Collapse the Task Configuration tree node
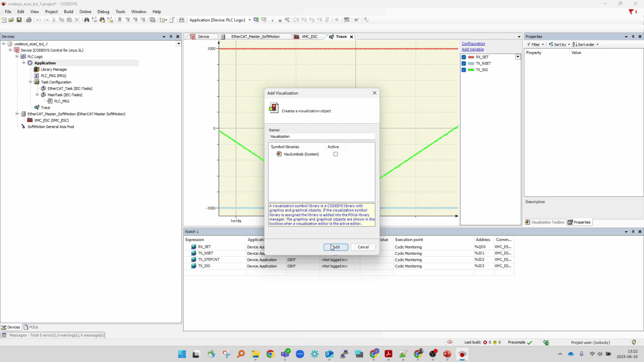Screen dimensions: 644x362 pos(30,82)
